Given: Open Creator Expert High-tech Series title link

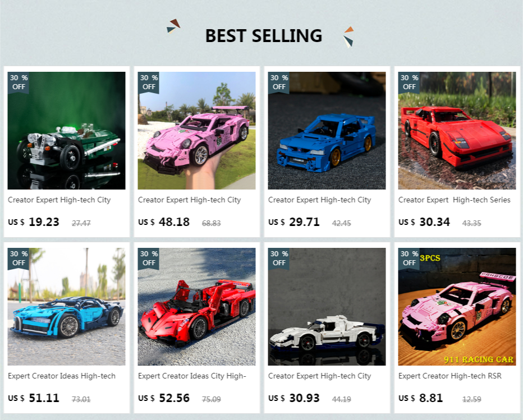Looking at the screenshot, I should click(455, 200).
